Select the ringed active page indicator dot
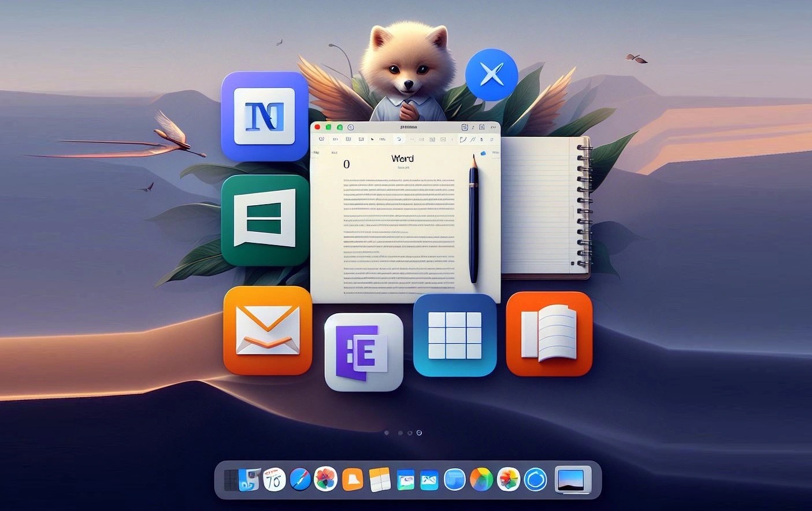Image resolution: width=812 pixels, height=511 pixels. point(419,432)
